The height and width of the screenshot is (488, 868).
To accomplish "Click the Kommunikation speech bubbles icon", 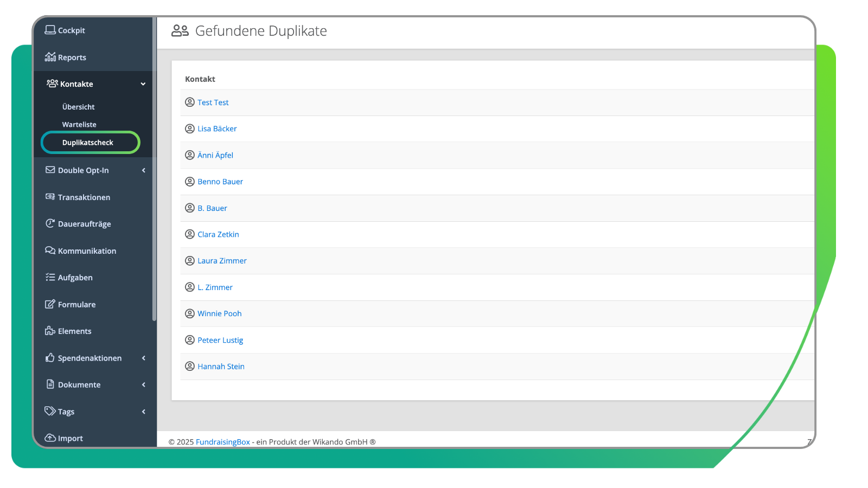I will pyautogui.click(x=50, y=251).
